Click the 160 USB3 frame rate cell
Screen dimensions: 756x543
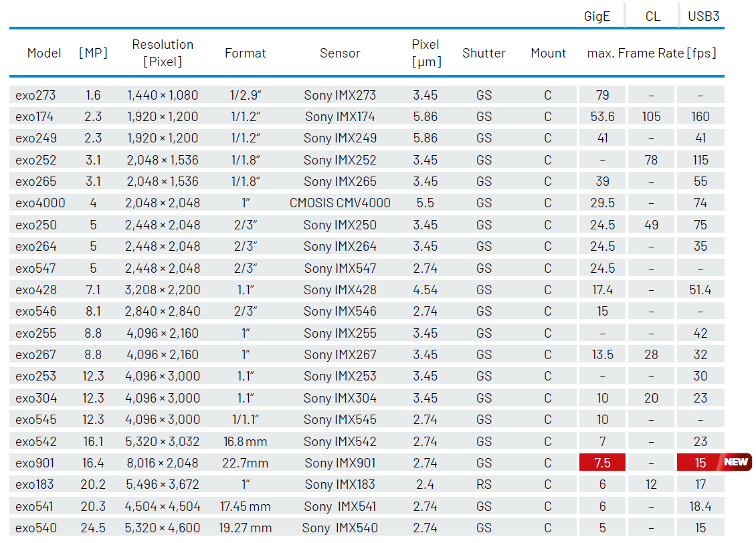click(x=700, y=116)
